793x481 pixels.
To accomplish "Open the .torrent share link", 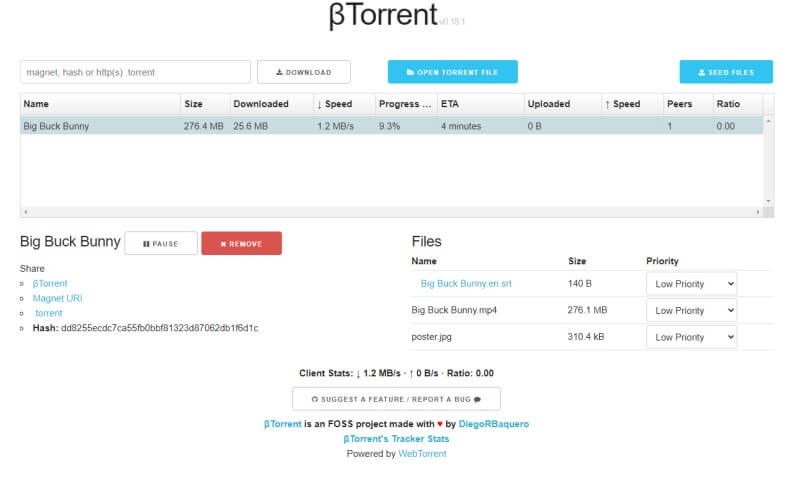I will [x=49, y=313].
